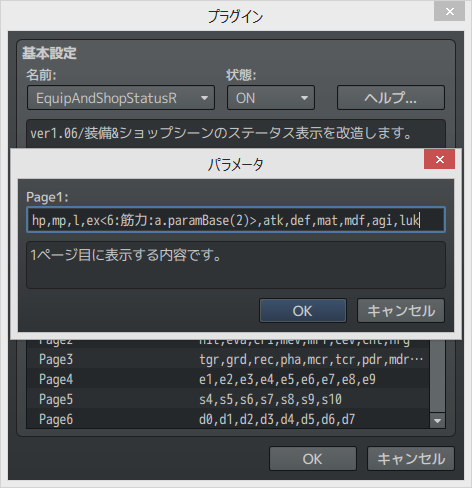The height and width of the screenshot is (488, 472).
Task: Click キャンセル in the プラグイン window
Action: 411,459
